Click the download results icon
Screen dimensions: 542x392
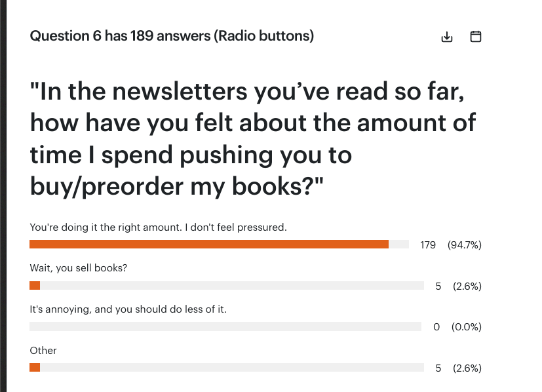(447, 37)
